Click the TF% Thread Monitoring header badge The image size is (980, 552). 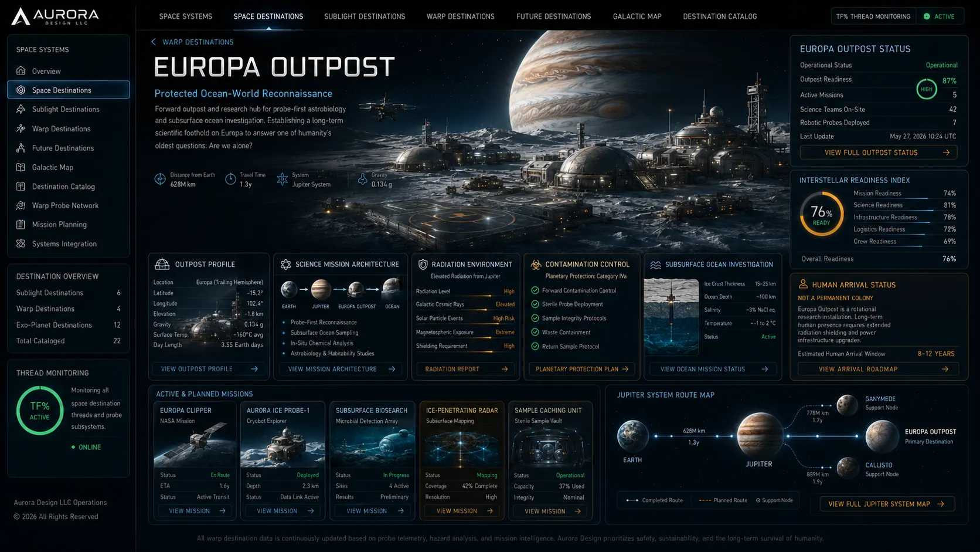[873, 16]
